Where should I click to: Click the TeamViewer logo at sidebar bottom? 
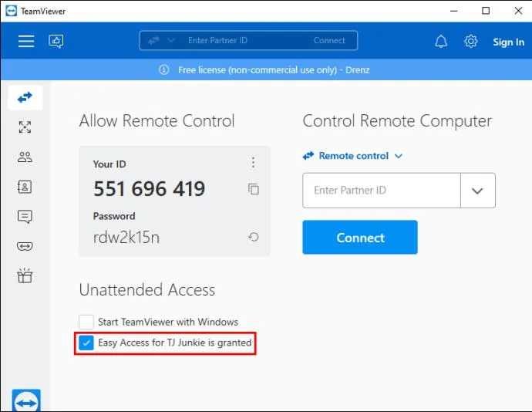(26, 400)
